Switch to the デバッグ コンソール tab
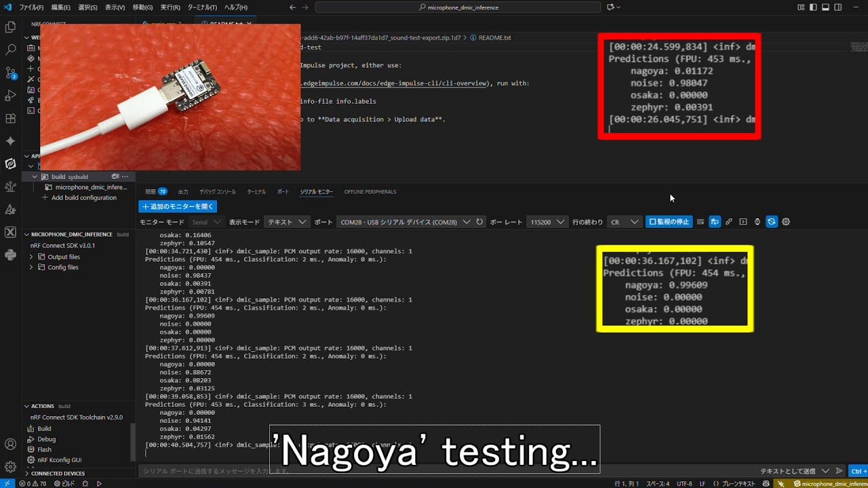The height and width of the screenshot is (488, 868). (x=218, y=192)
